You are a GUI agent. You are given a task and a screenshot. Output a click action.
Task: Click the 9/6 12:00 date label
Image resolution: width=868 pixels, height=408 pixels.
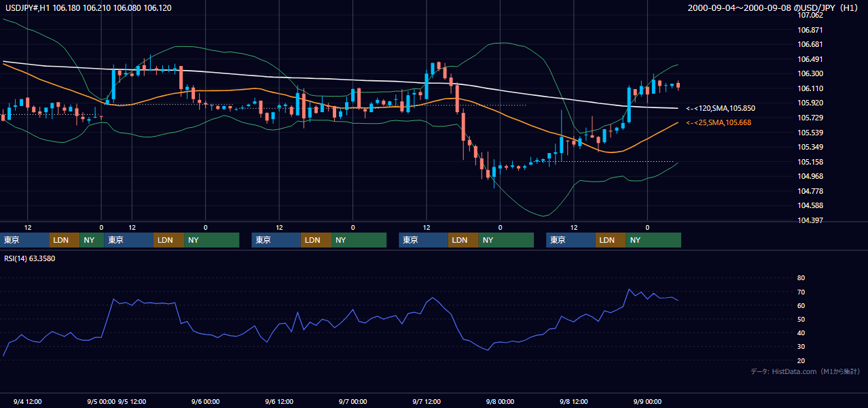click(279, 401)
